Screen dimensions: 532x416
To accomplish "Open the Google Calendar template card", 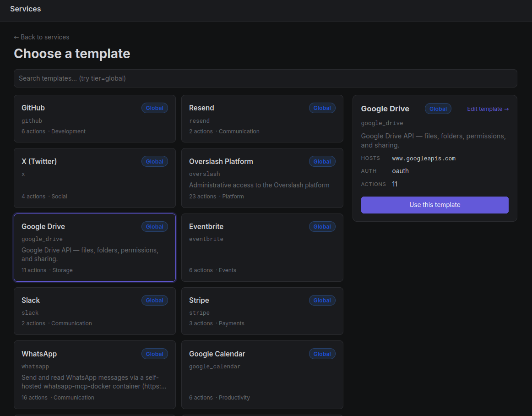I will (262, 375).
